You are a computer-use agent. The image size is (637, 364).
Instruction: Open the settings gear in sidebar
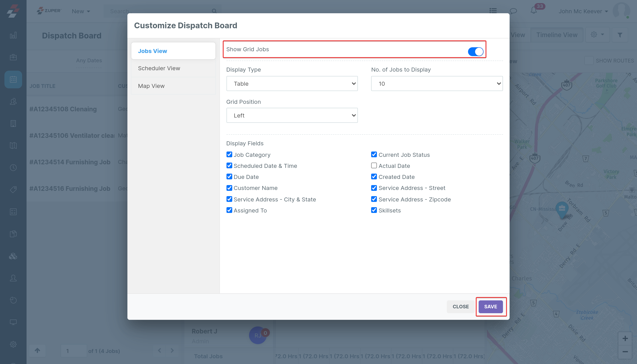coord(13,344)
